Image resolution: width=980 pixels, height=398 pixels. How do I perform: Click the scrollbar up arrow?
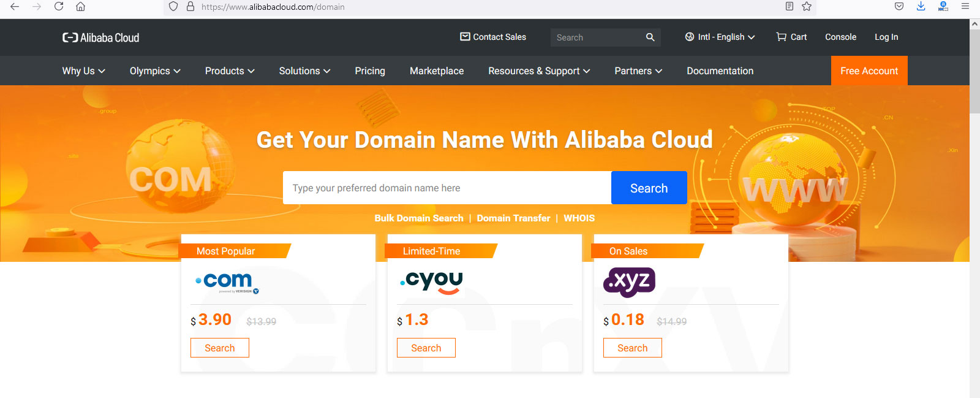(x=974, y=24)
